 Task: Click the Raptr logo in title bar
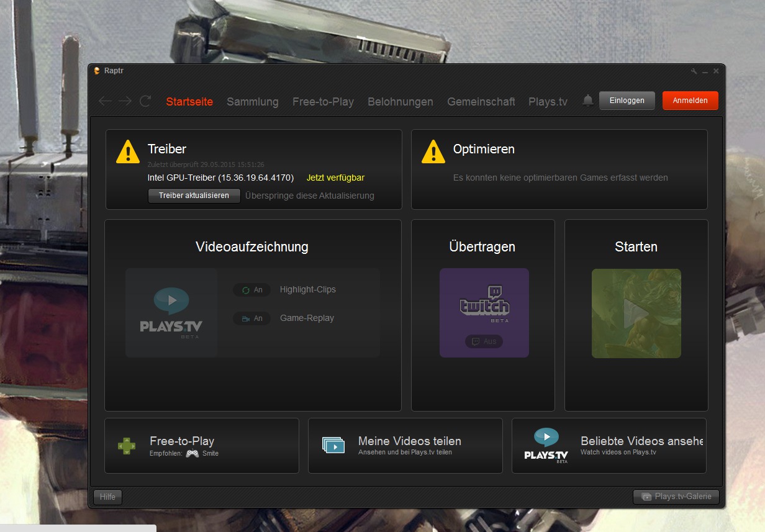click(x=97, y=71)
